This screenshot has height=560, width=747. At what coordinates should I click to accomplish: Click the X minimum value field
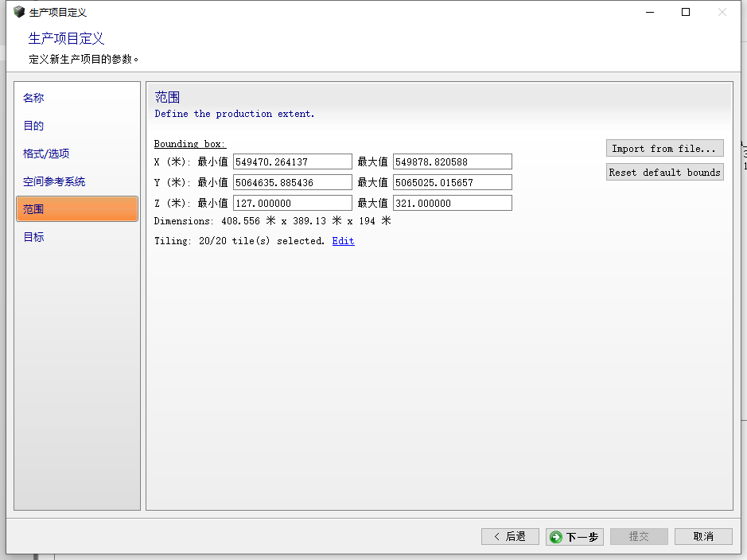[x=292, y=161]
